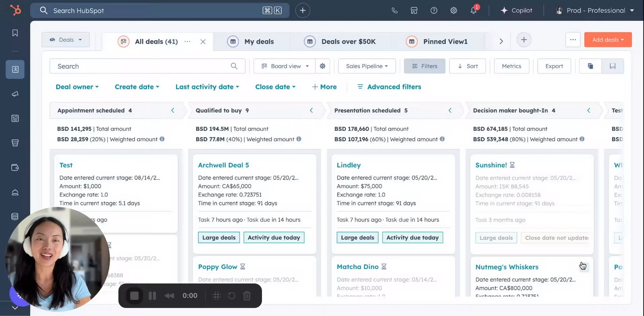This screenshot has height=316, width=644.
Task: Open the Lindley deal
Action: [x=349, y=165]
